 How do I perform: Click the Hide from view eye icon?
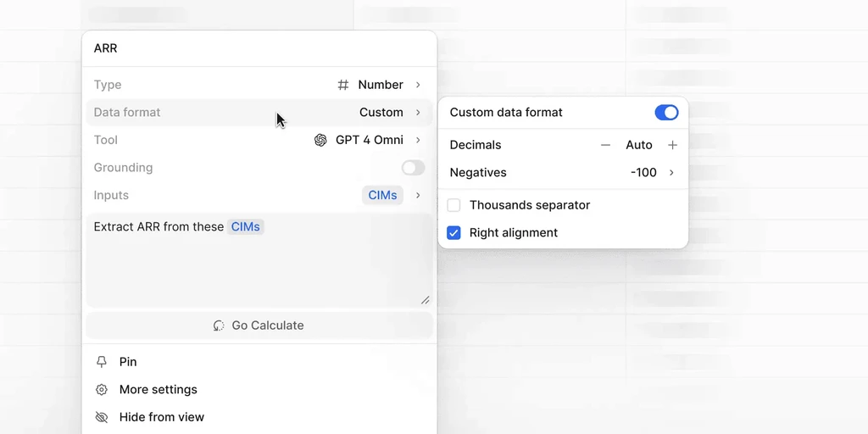pos(102,417)
